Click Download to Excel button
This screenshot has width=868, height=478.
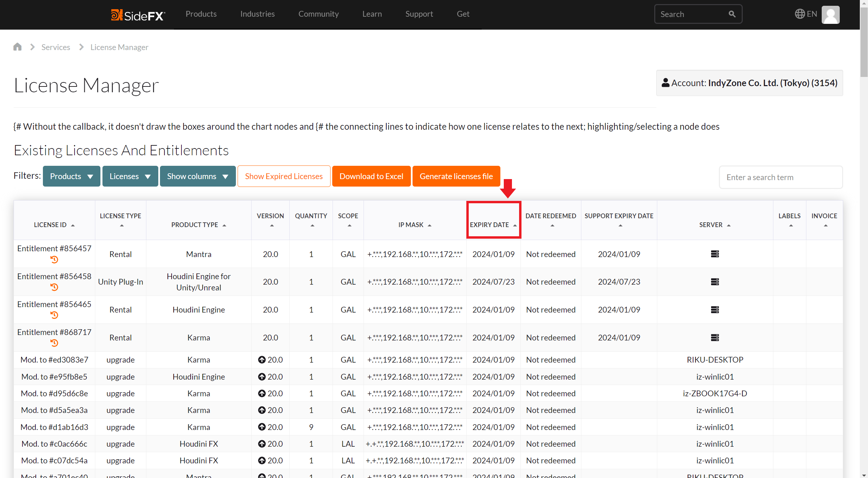pos(371,176)
